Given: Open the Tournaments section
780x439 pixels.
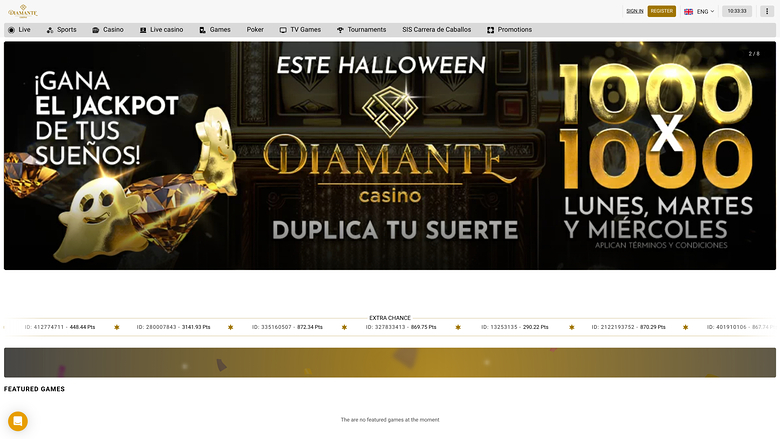Looking at the screenshot, I should [361, 30].
